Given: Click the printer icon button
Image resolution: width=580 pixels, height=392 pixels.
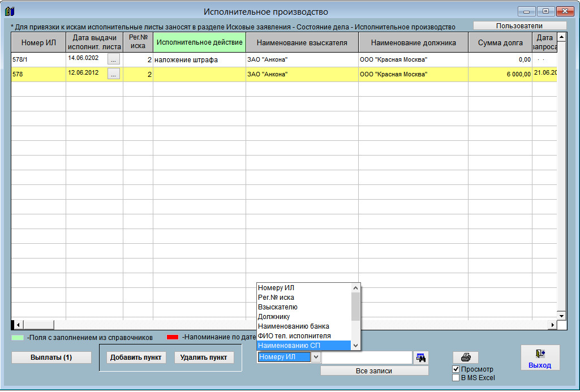Looking at the screenshot, I should pyautogui.click(x=466, y=357).
